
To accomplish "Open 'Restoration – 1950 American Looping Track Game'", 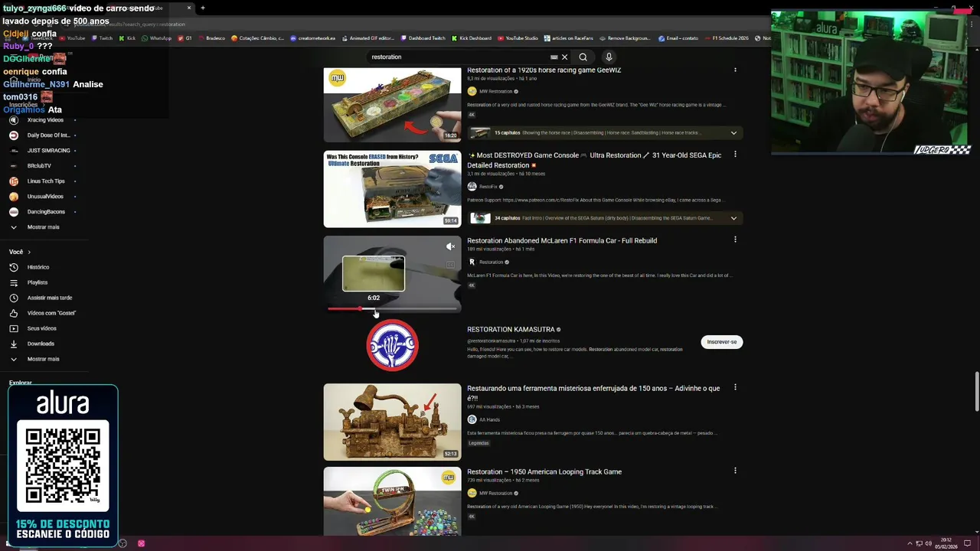I will coord(544,471).
